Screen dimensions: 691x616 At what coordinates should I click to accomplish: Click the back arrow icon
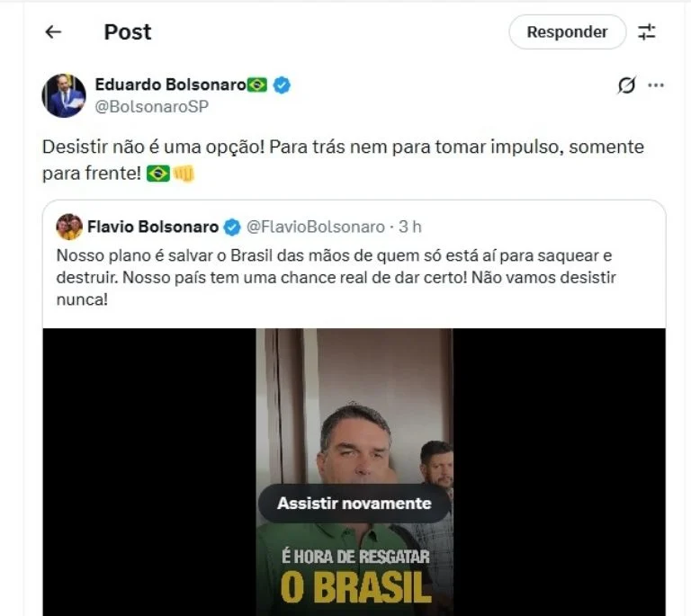[53, 31]
